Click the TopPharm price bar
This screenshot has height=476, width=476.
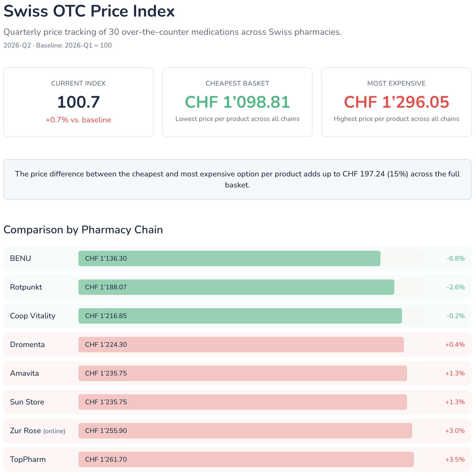coord(246,459)
